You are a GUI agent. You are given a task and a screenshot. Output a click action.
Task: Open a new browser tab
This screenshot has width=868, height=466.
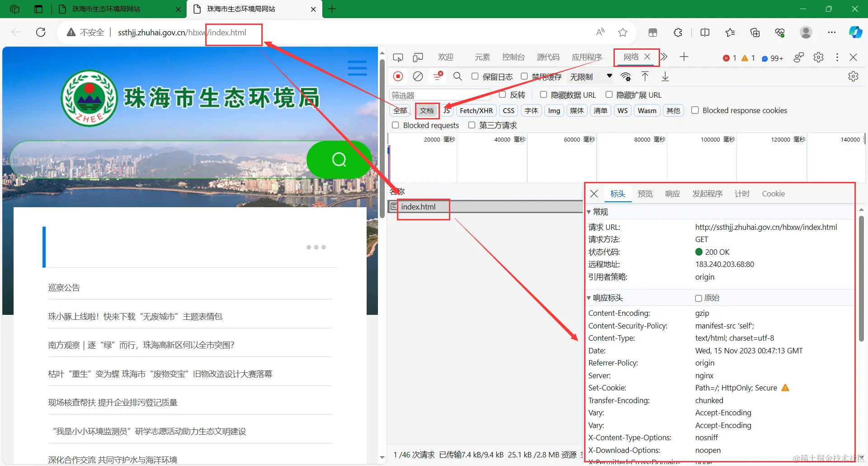(332, 9)
